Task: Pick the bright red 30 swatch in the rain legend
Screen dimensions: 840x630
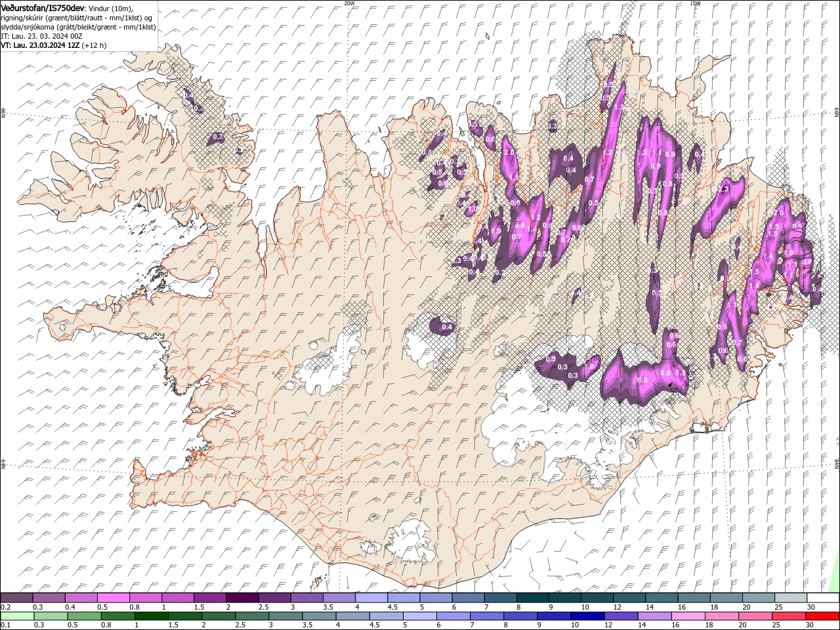Action: tap(822, 616)
